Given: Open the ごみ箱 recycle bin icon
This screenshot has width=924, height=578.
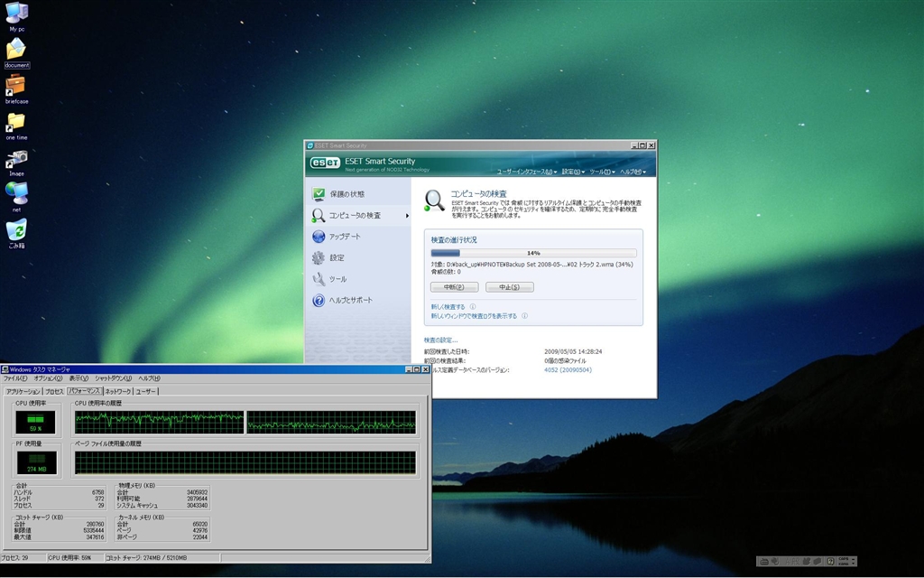Looking at the screenshot, I should pos(16,229).
